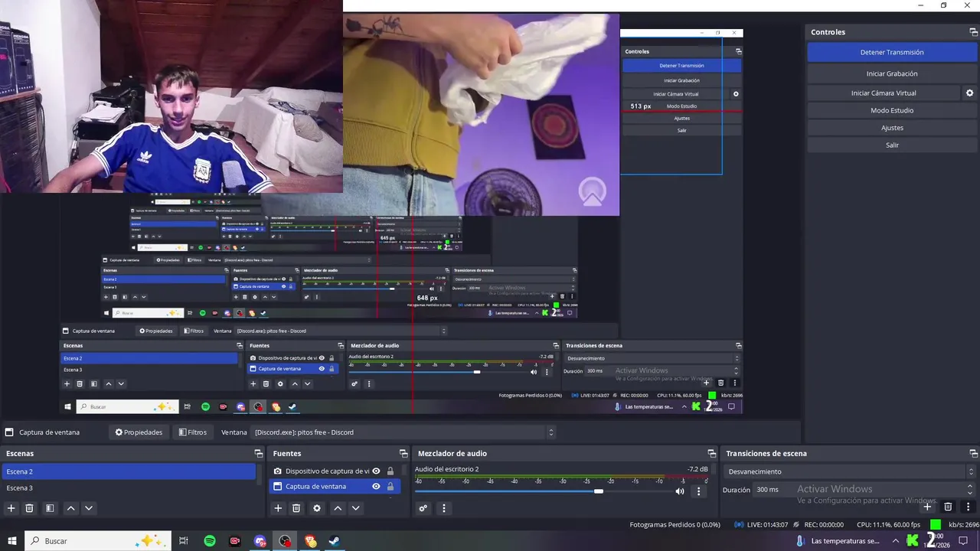Delete the selected scene with trash icon
Viewport: 980px width, 551px height.
click(30, 508)
